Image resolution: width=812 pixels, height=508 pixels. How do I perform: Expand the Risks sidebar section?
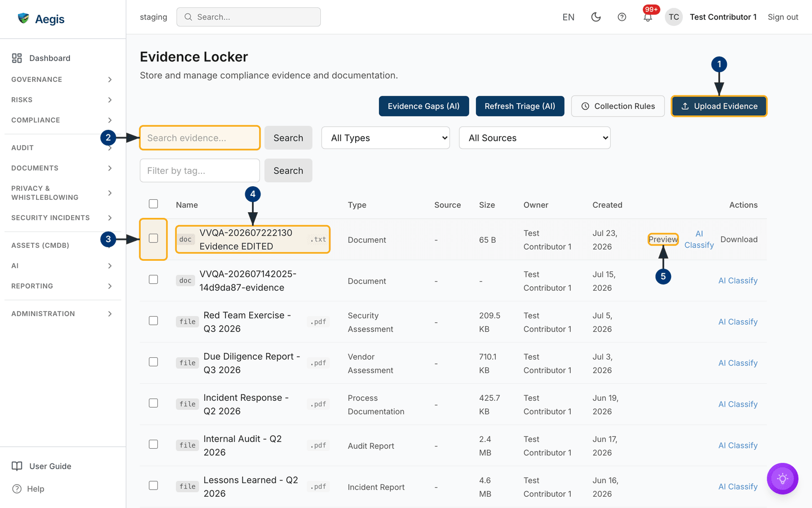pyautogui.click(x=62, y=100)
